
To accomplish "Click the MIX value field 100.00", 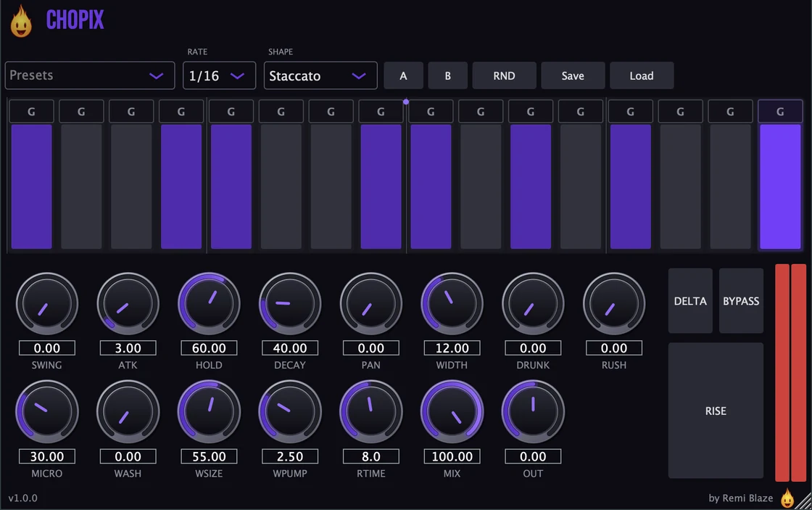I will pos(452,456).
